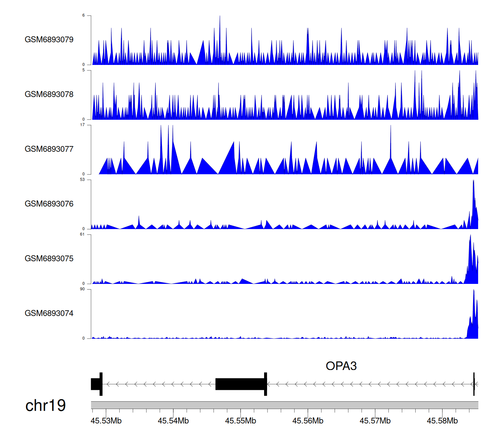Image resolution: width=504 pixels, height=444 pixels.
Task: Click the y-axis maximum value 90
Action: [x=82, y=289]
